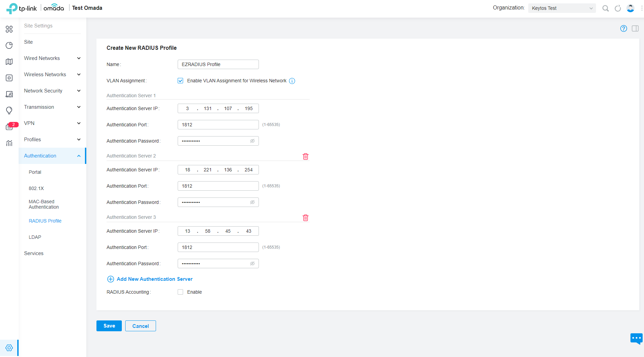644x357 pixels.
Task: Click the VLAN Assignment info icon
Action: tap(292, 81)
